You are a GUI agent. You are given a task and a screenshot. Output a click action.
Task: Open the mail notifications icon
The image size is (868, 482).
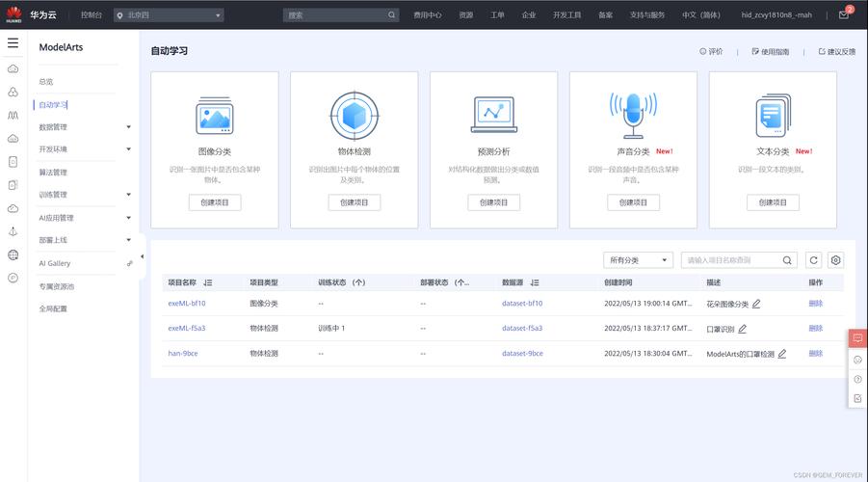tap(844, 15)
